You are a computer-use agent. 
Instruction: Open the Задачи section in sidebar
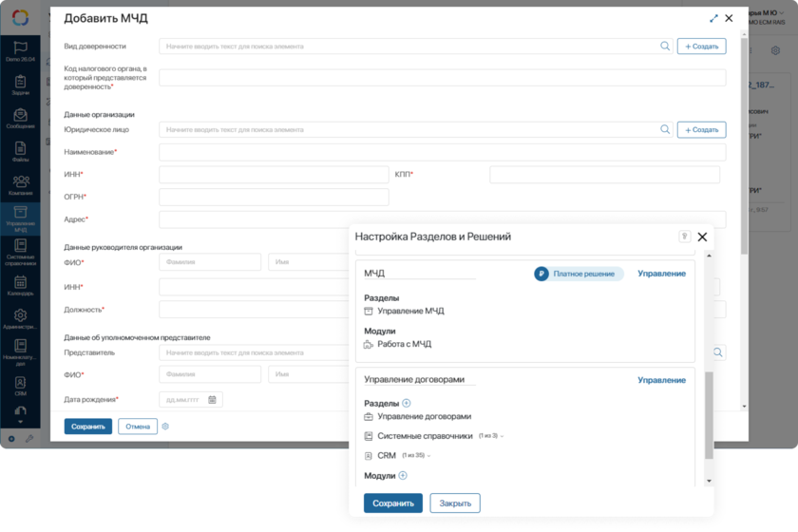[x=21, y=84]
